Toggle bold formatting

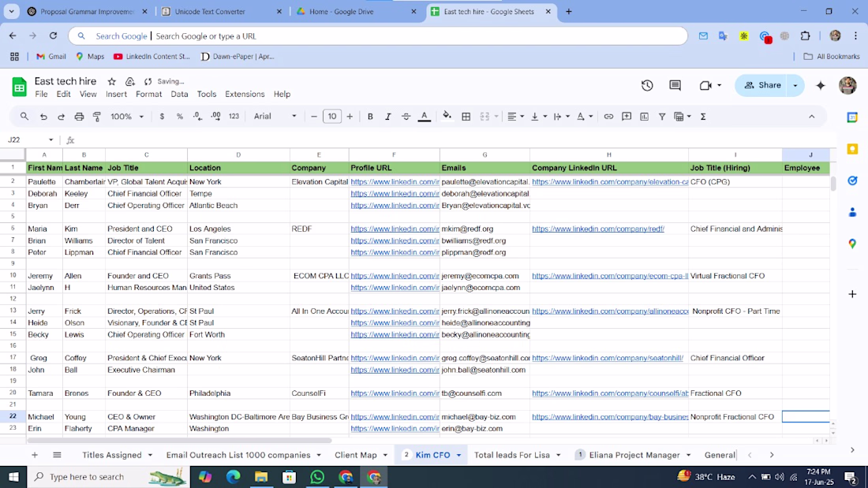(x=370, y=117)
